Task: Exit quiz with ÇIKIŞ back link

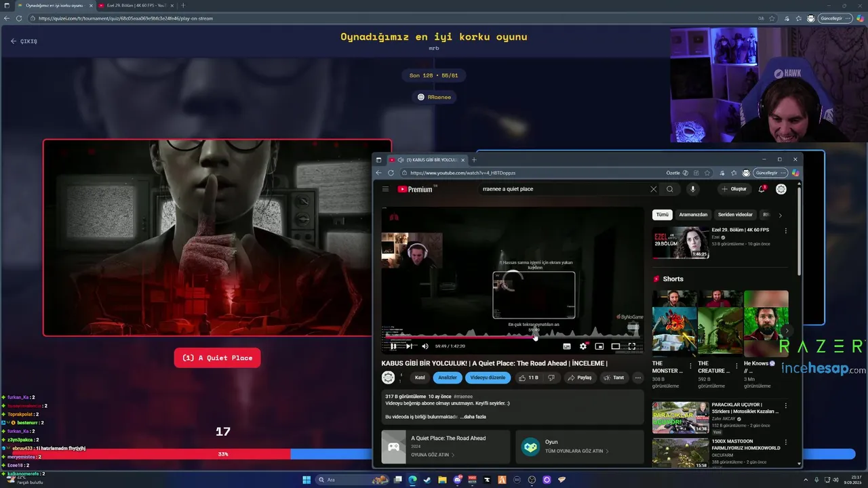Action: (x=24, y=41)
